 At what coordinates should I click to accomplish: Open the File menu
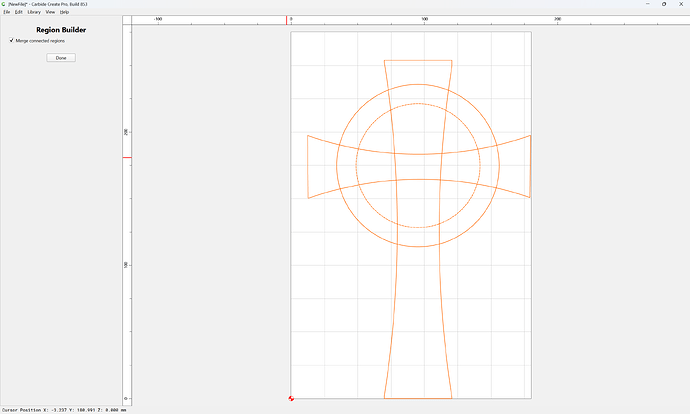pos(7,12)
